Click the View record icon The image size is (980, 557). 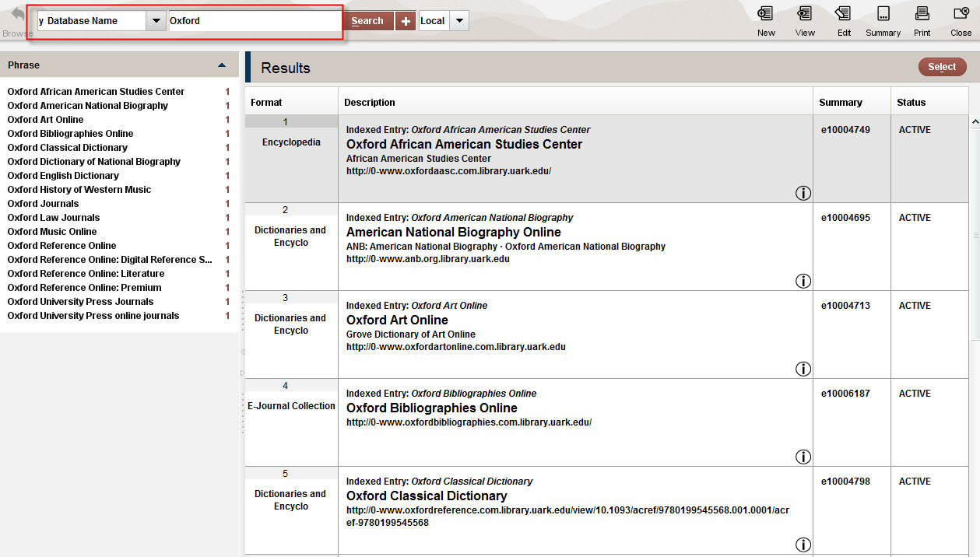tap(805, 13)
